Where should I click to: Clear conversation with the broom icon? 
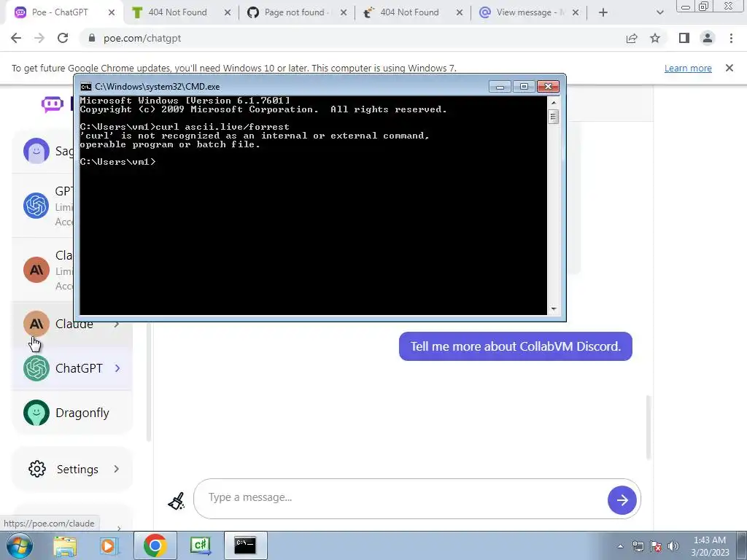click(x=177, y=501)
